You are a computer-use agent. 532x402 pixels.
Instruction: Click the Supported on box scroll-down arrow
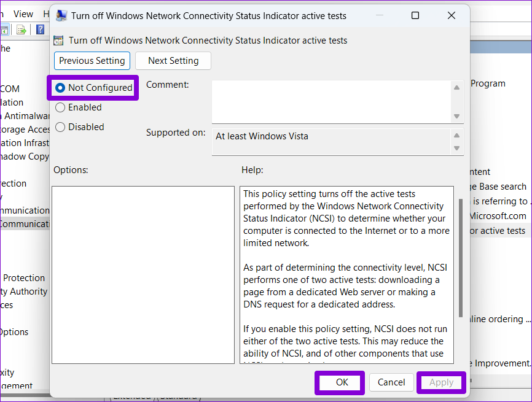pos(456,148)
